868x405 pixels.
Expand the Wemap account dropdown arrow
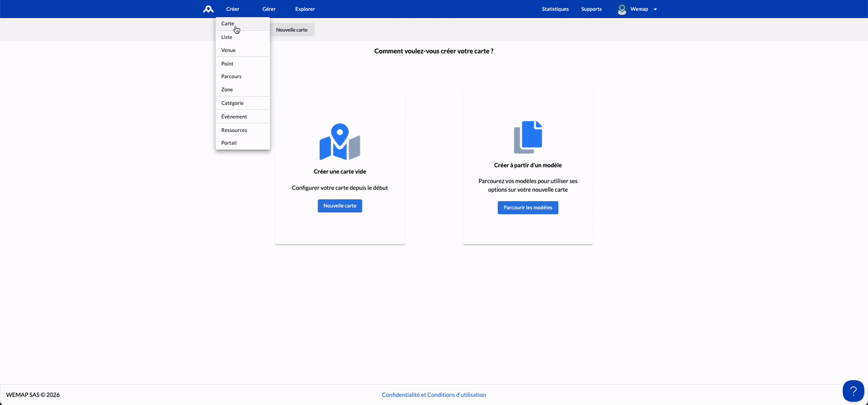pyautogui.click(x=655, y=9)
